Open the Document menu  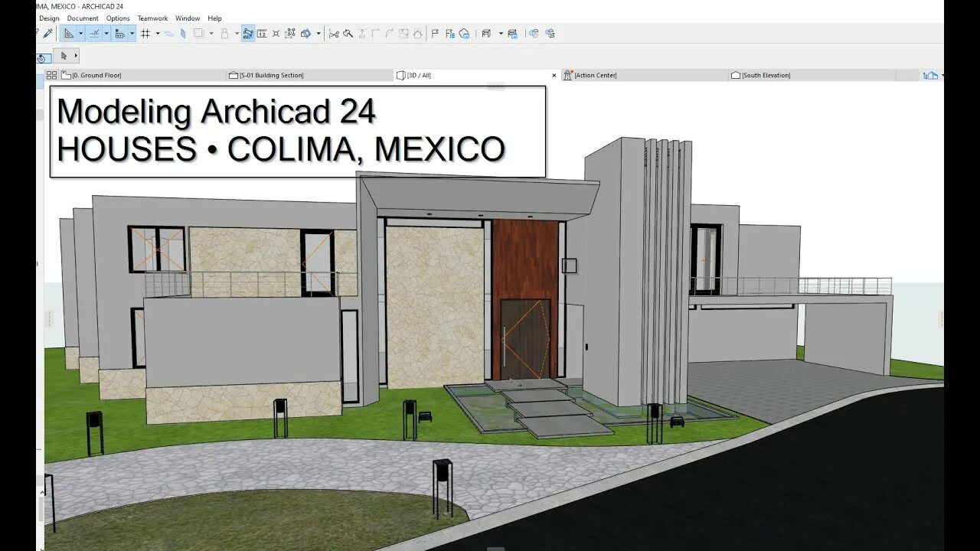pyautogui.click(x=83, y=18)
